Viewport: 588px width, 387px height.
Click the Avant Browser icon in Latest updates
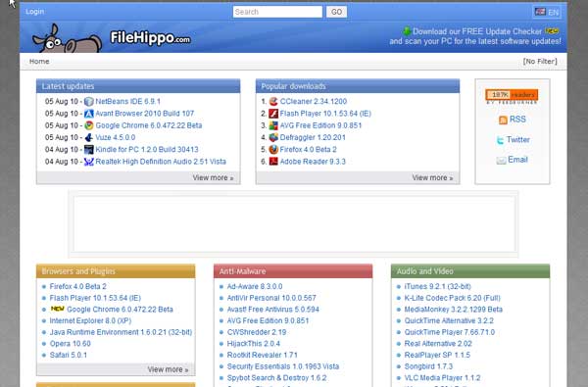(89, 114)
